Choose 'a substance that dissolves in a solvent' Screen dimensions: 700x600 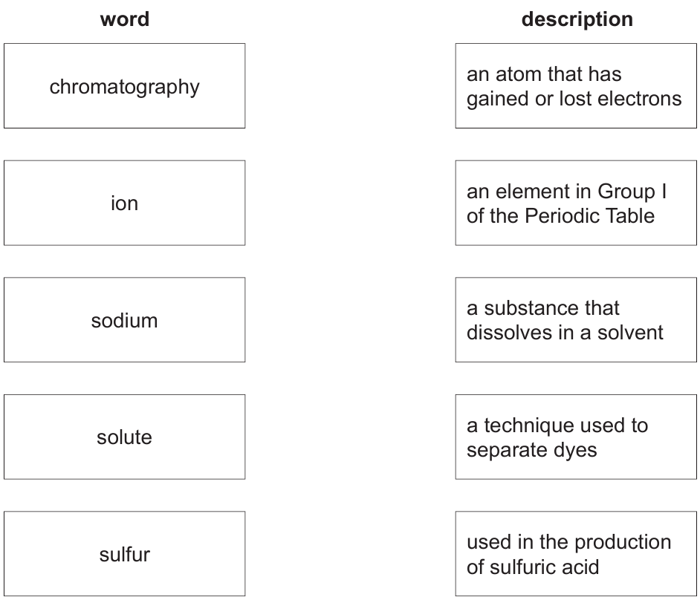[x=576, y=320]
